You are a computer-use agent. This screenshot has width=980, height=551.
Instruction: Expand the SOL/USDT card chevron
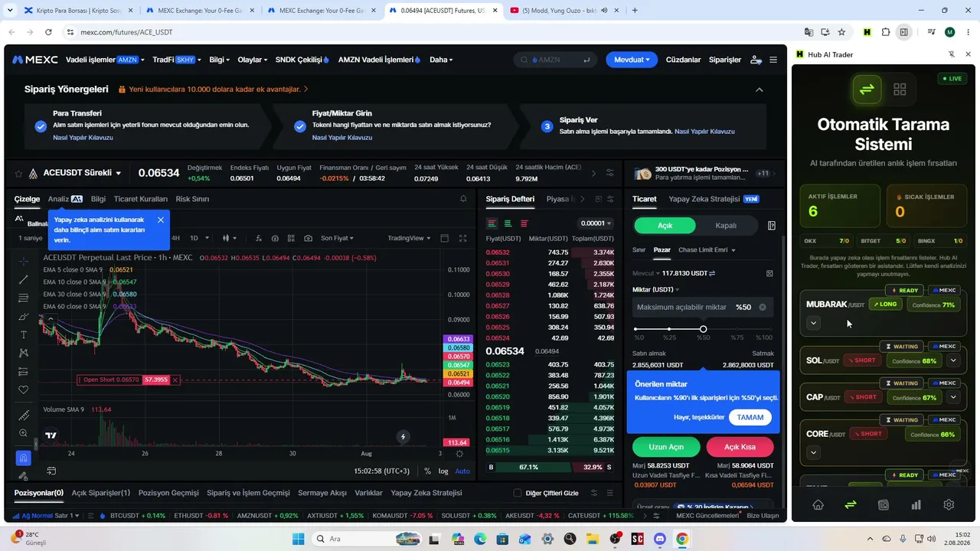click(x=953, y=360)
